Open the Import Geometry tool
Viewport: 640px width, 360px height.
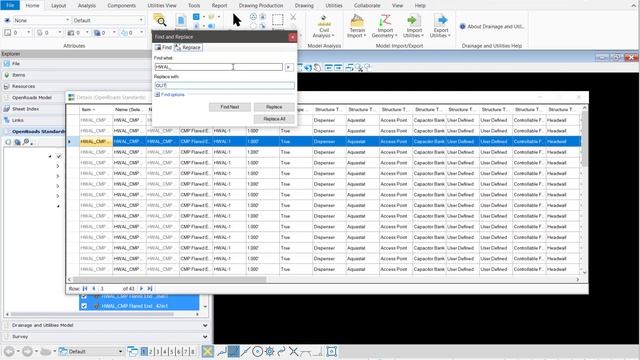coord(384,27)
